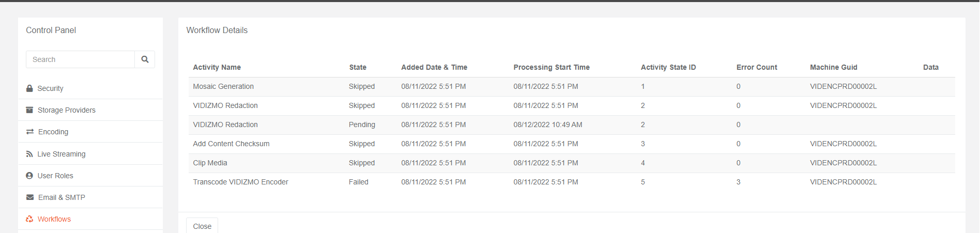Select the Transcode VIDIZMO Encoder row

tap(240, 182)
